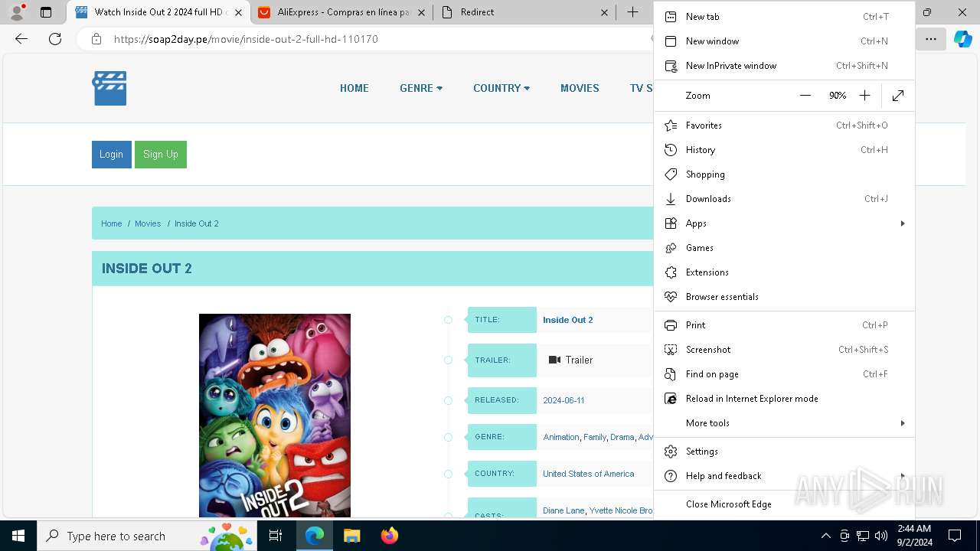Click the Login button
The image size is (980, 551).
click(x=111, y=155)
